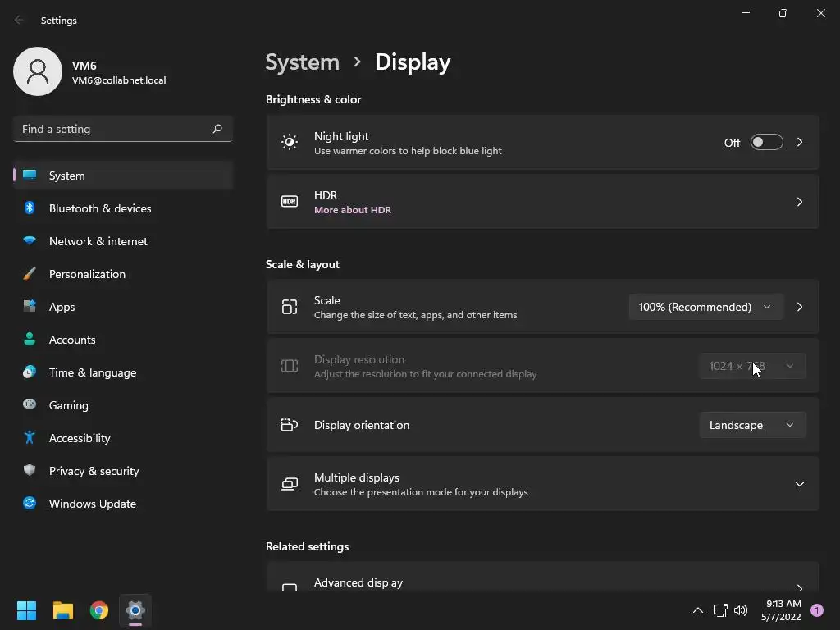
Task: Click the Find a setting search box
Action: pyautogui.click(x=113, y=129)
